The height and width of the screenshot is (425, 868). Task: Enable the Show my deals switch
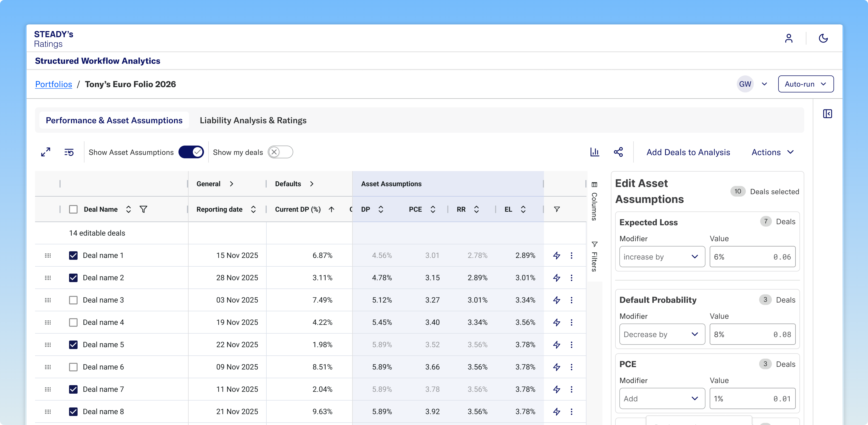(280, 152)
